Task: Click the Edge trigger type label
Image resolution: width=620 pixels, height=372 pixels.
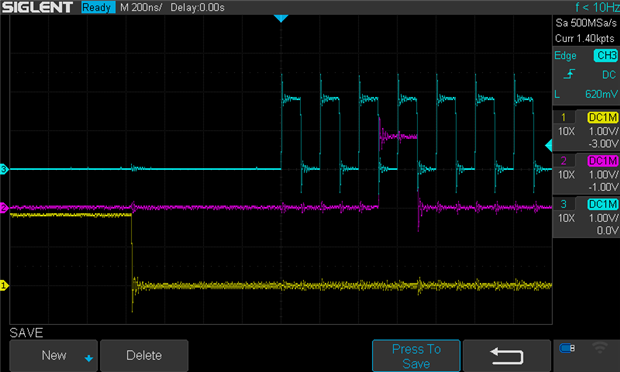Action: click(565, 56)
